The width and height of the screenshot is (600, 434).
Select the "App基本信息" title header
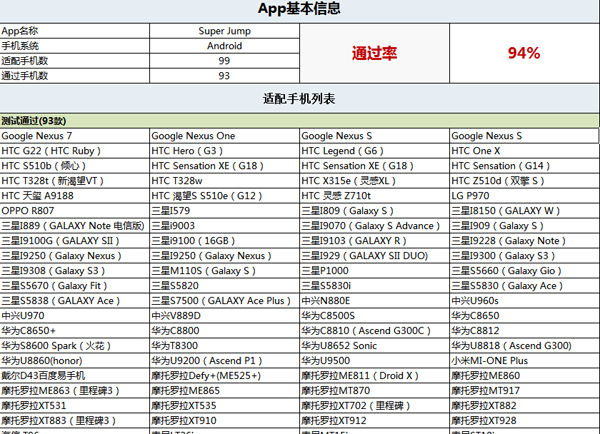tap(299, 9)
